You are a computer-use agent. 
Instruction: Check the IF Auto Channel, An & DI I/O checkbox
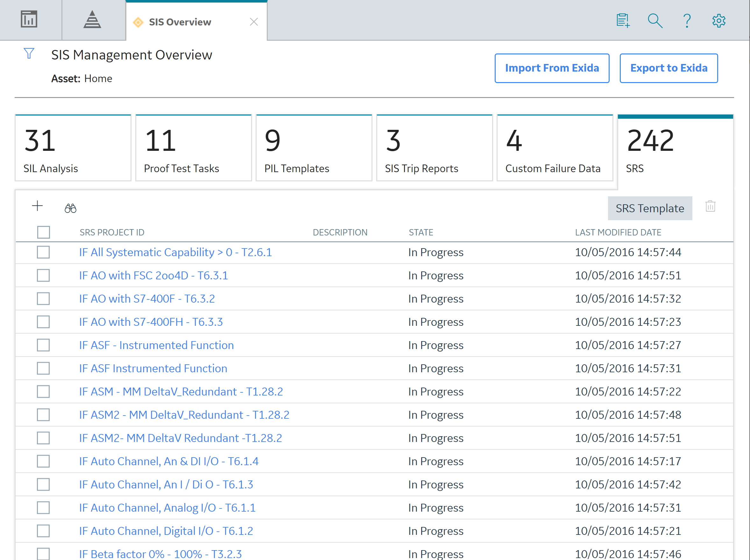(x=43, y=461)
